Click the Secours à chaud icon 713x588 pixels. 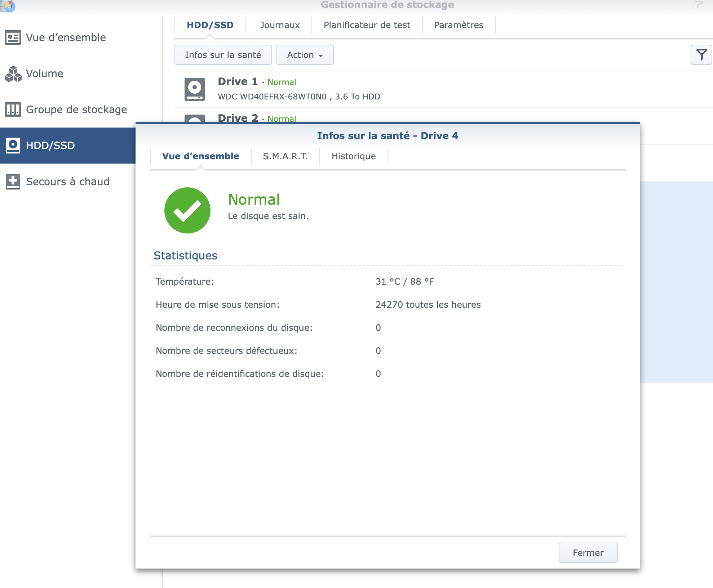coord(13,182)
